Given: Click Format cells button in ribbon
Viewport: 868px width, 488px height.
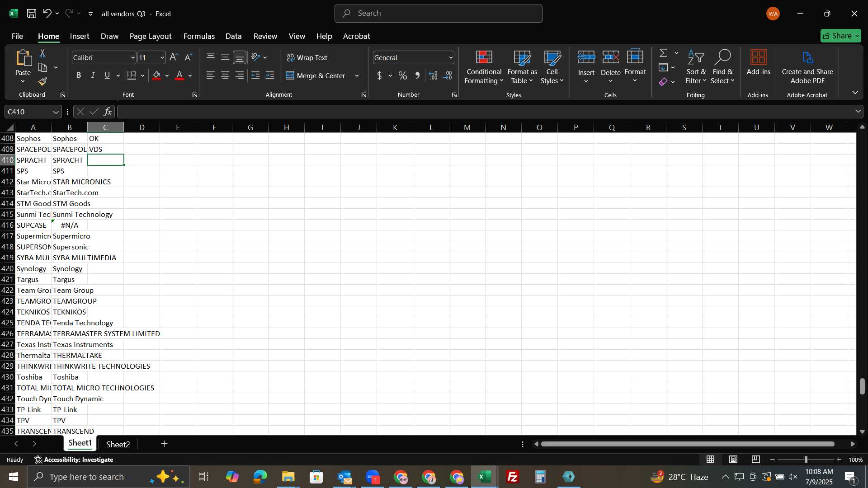Looking at the screenshot, I should (635, 67).
